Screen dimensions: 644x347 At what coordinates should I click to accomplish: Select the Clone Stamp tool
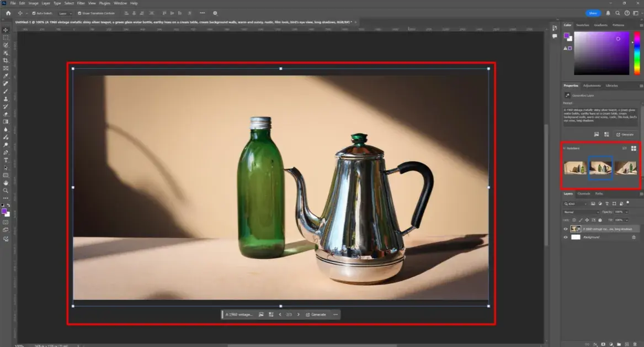6,99
